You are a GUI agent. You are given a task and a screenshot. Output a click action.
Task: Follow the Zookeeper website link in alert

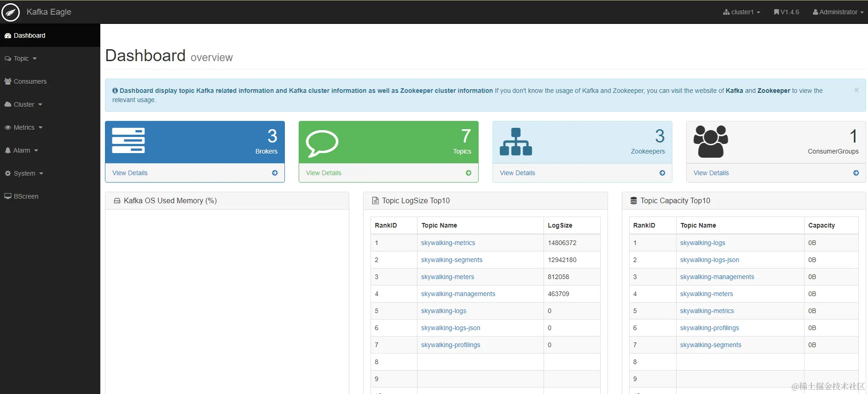(774, 91)
